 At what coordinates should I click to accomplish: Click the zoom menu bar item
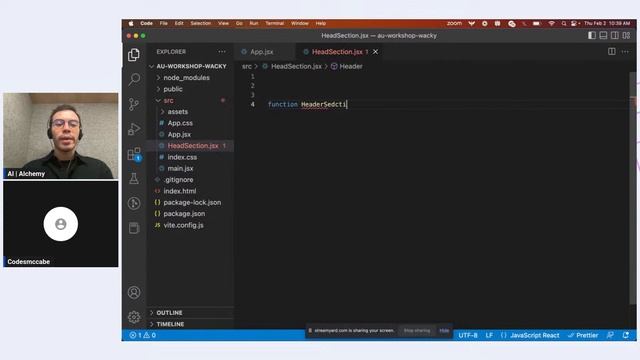tap(454, 23)
